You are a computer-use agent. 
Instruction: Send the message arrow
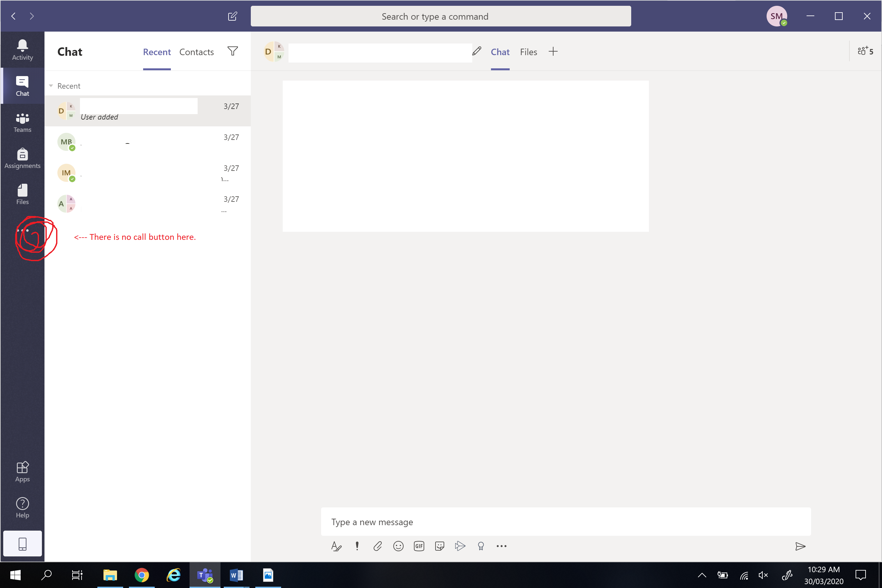(x=800, y=546)
